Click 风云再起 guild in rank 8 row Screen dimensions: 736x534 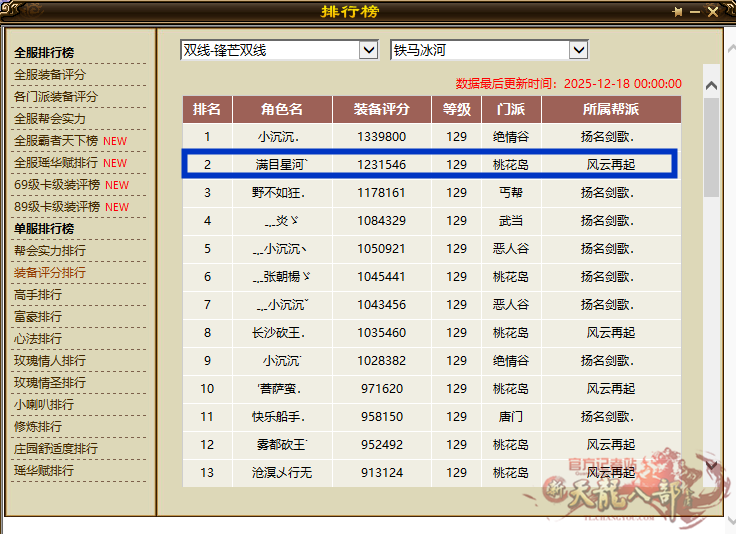coord(611,333)
